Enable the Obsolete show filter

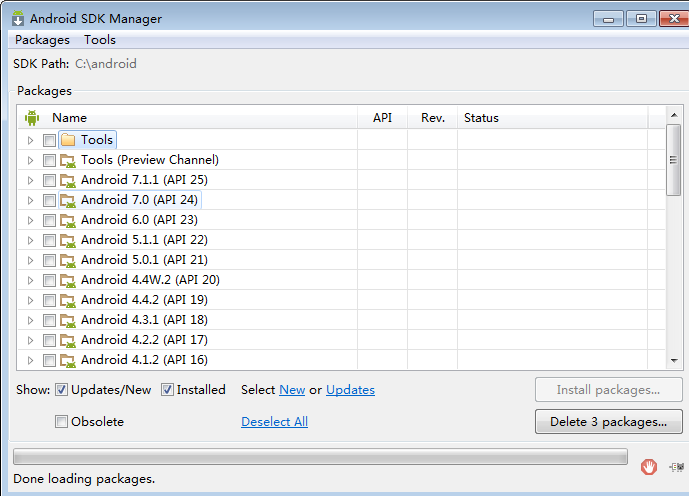coord(61,422)
